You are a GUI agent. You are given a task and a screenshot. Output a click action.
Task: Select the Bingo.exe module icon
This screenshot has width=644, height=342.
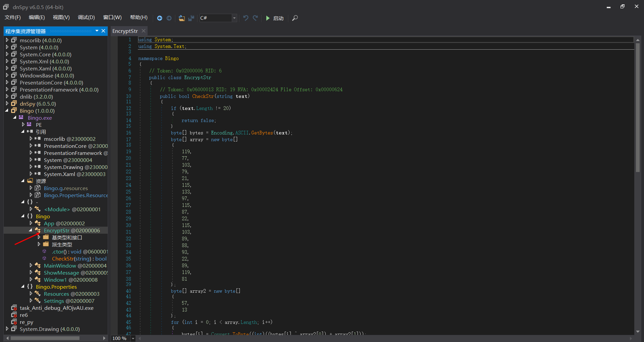pos(21,117)
